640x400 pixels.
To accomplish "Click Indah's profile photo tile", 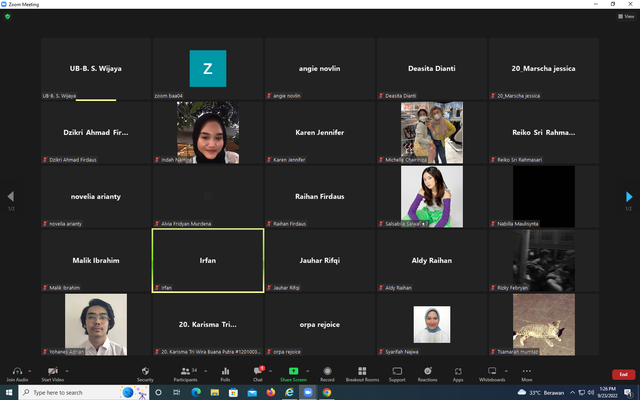I will click(208, 133).
